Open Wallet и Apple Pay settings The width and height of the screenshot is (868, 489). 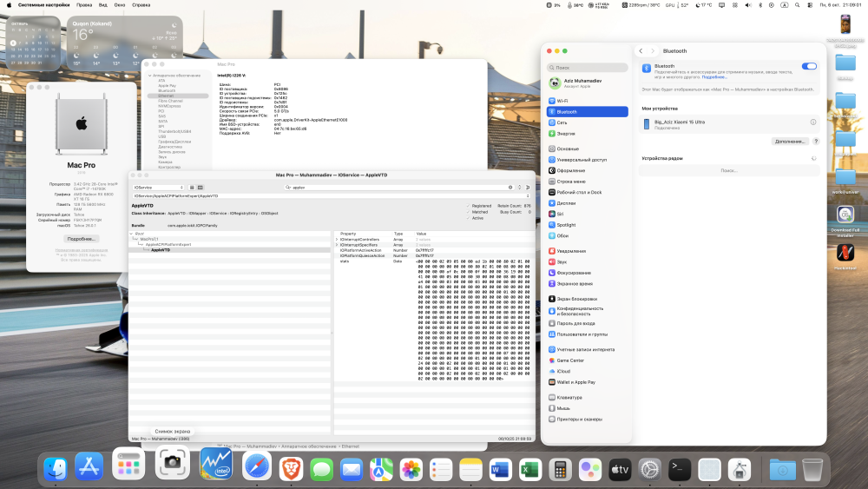pos(588,382)
